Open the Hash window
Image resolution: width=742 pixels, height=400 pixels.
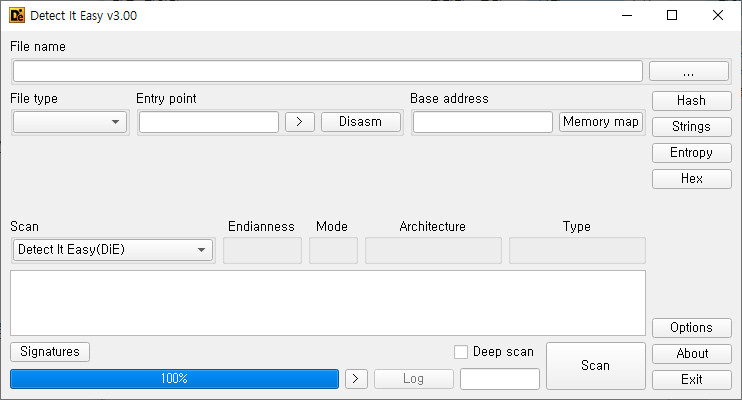(691, 101)
